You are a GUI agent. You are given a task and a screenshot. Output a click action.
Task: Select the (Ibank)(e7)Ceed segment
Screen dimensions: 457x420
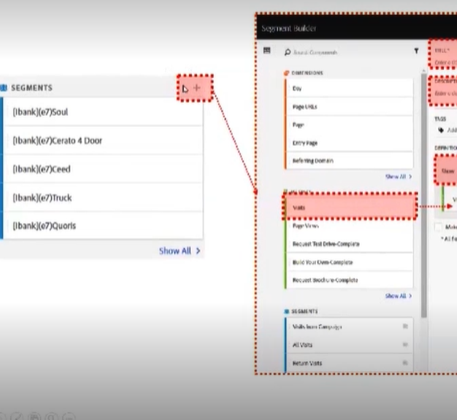[x=103, y=169]
